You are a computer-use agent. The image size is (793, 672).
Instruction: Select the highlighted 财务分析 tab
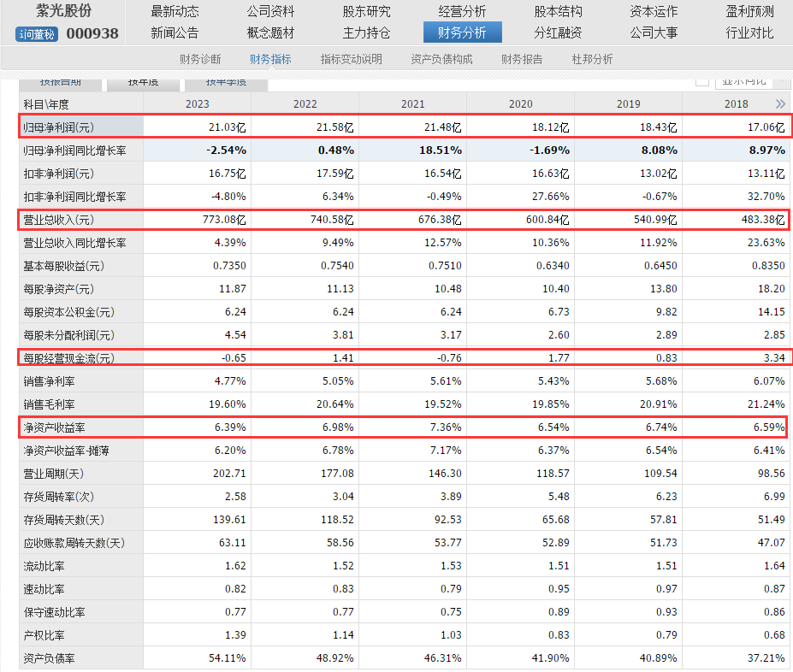coord(462,32)
